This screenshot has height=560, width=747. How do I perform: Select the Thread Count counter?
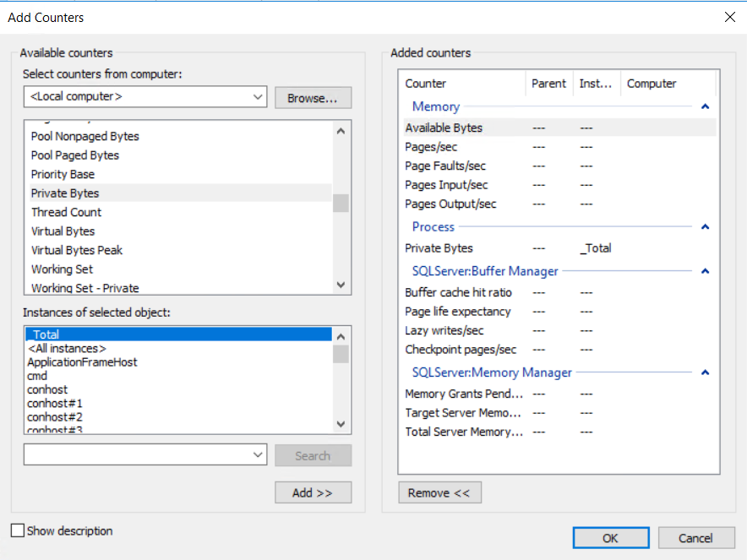tap(66, 212)
